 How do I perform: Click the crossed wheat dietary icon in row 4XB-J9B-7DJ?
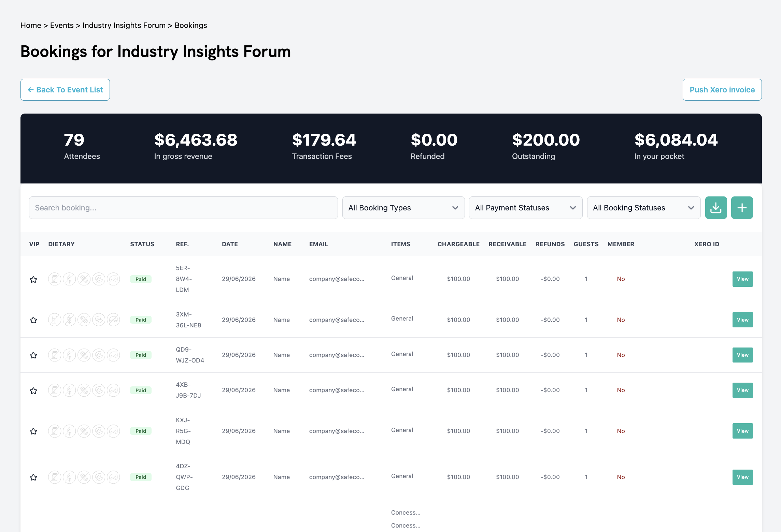pos(69,390)
